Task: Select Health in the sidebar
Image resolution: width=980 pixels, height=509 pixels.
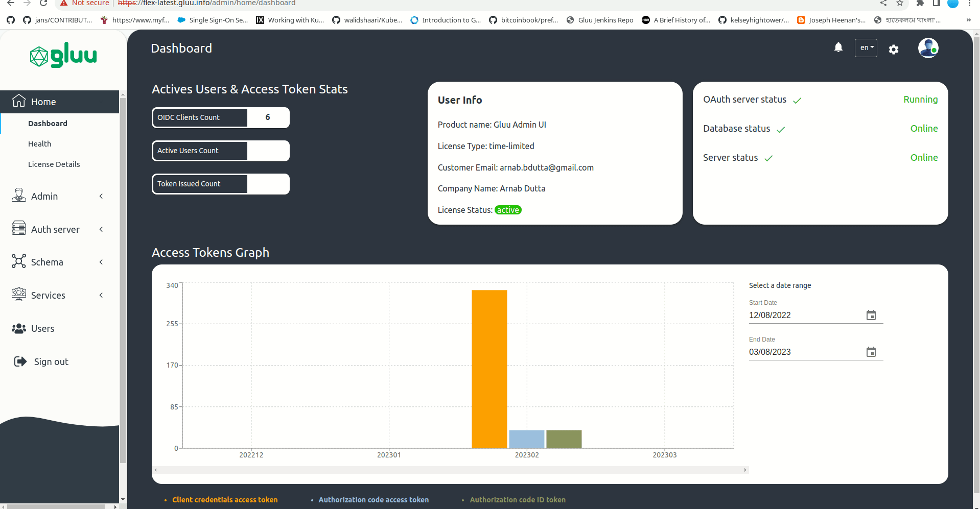Action: point(39,143)
